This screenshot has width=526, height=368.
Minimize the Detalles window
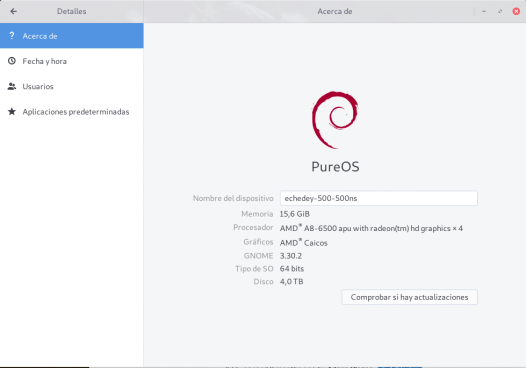(x=484, y=11)
